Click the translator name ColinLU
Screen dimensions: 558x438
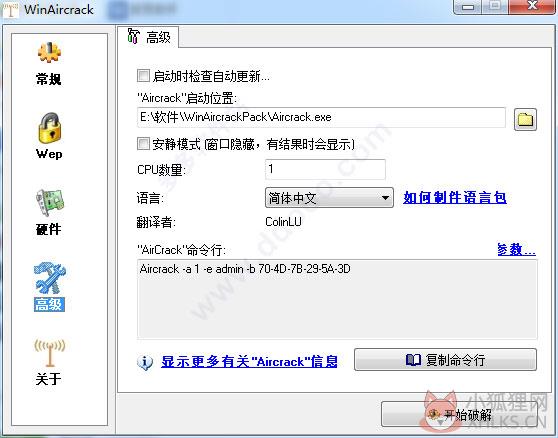click(283, 222)
